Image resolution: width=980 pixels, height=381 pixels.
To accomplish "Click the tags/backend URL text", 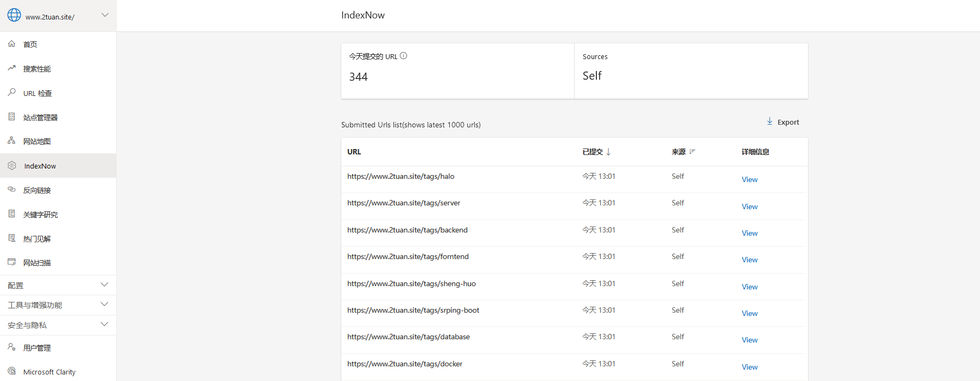I will pos(408,230).
